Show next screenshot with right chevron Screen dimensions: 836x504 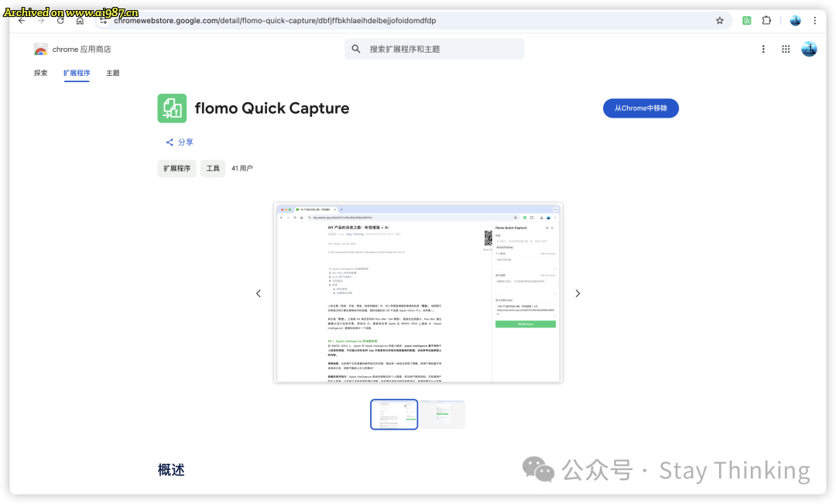577,293
